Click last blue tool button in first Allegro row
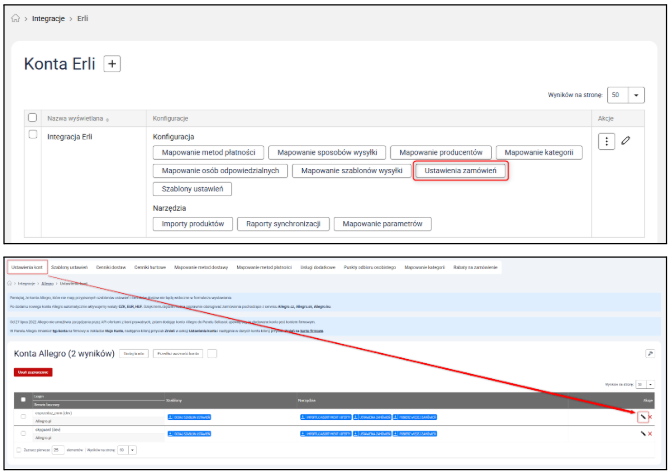Viewport: 670px width, 472px height. coord(415,417)
